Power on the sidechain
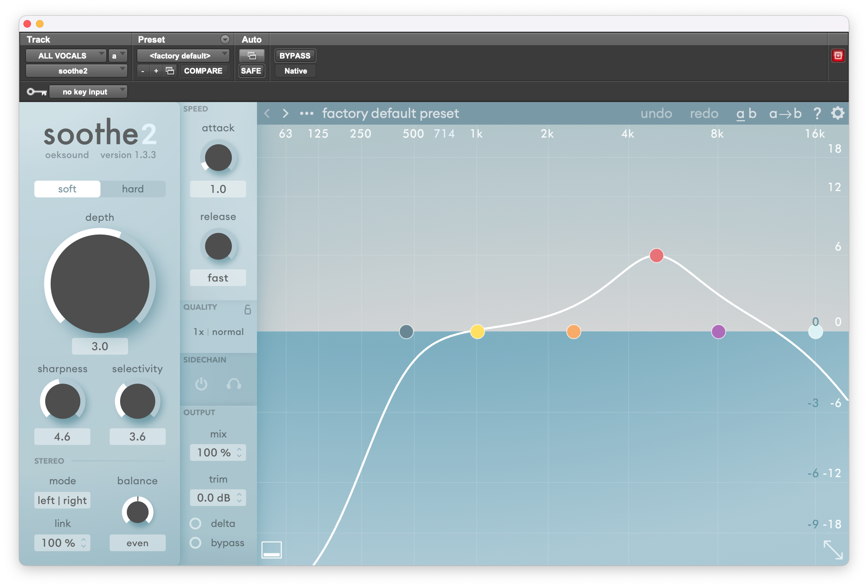 pos(201,385)
